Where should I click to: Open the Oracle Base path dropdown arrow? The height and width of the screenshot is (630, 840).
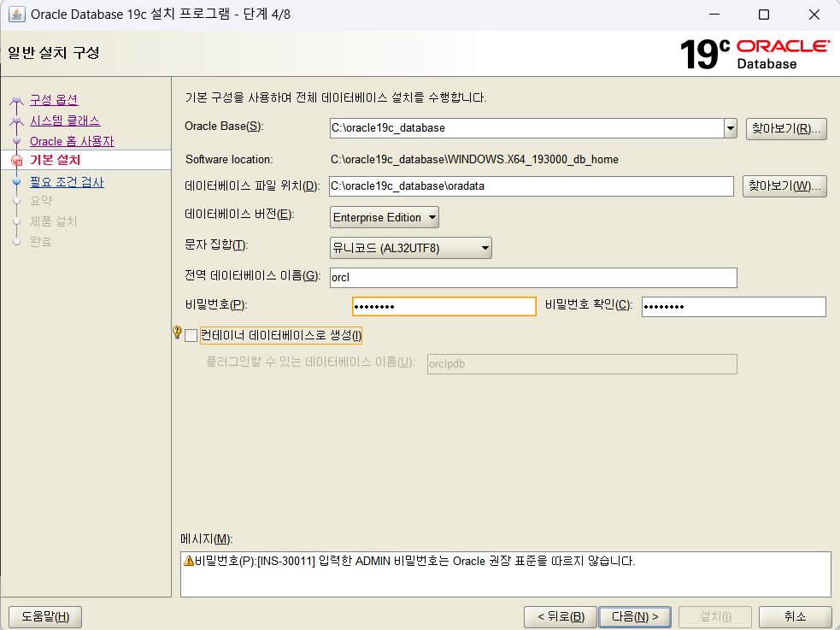pyautogui.click(x=730, y=128)
